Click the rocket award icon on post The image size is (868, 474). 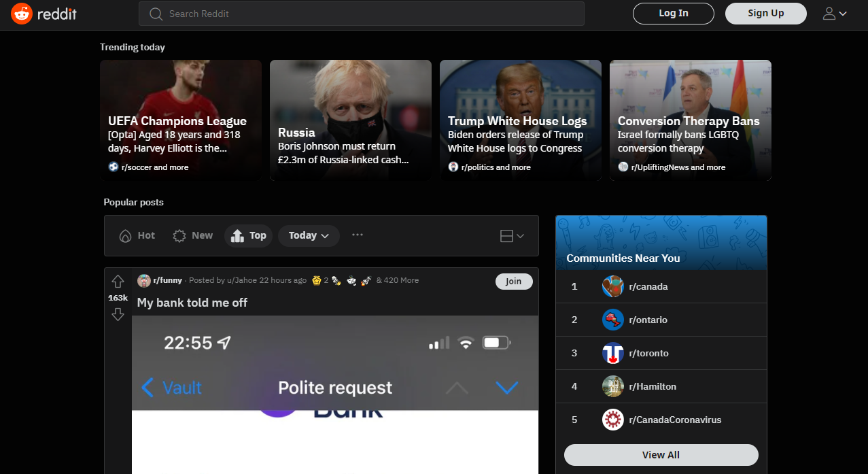coord(366,280)
